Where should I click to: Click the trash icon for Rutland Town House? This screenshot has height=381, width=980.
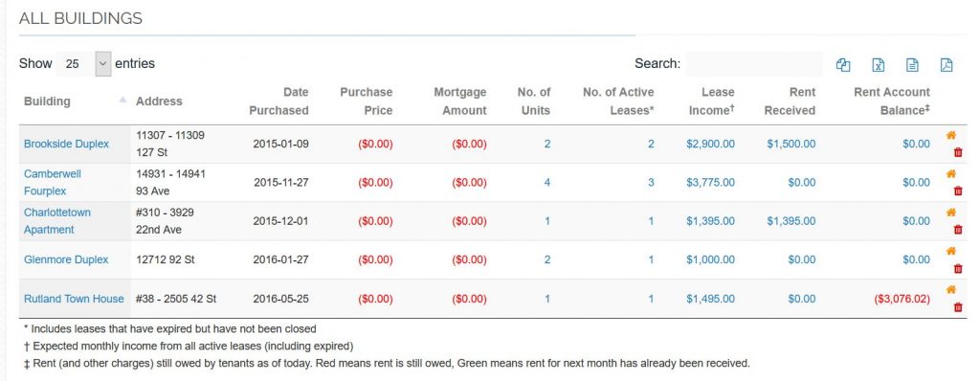(x=958, y=307)
